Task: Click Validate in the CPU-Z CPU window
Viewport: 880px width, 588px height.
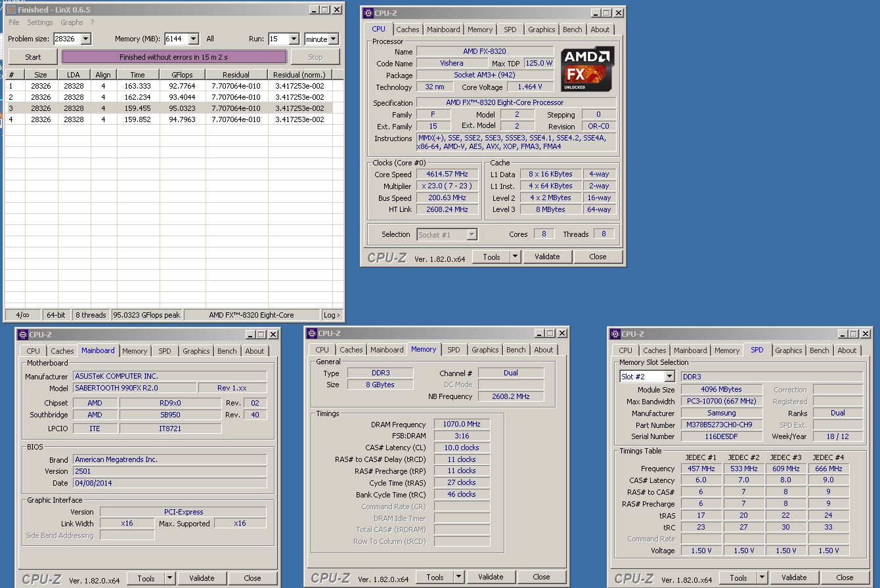Action: [547, 257]
